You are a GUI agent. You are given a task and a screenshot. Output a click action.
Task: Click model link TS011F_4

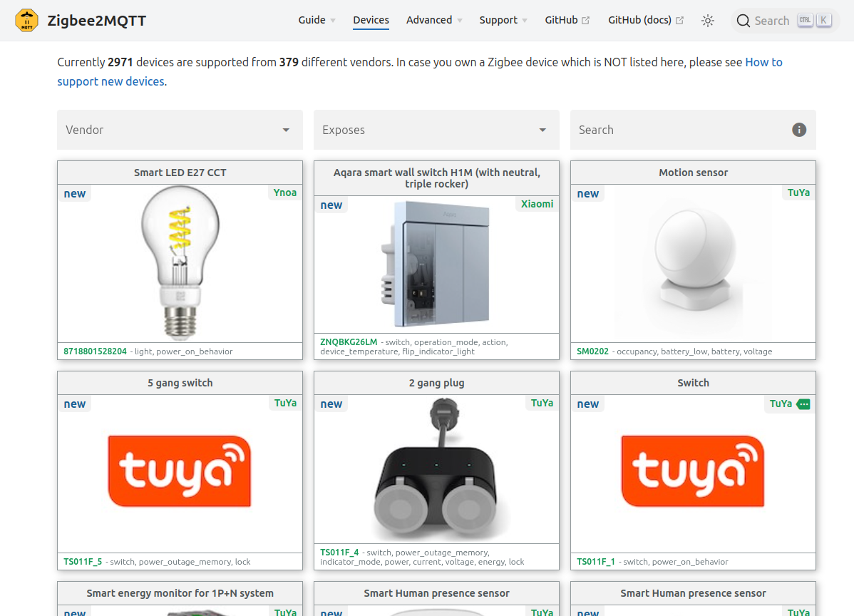pyautogui.click(x=339, y=553)
